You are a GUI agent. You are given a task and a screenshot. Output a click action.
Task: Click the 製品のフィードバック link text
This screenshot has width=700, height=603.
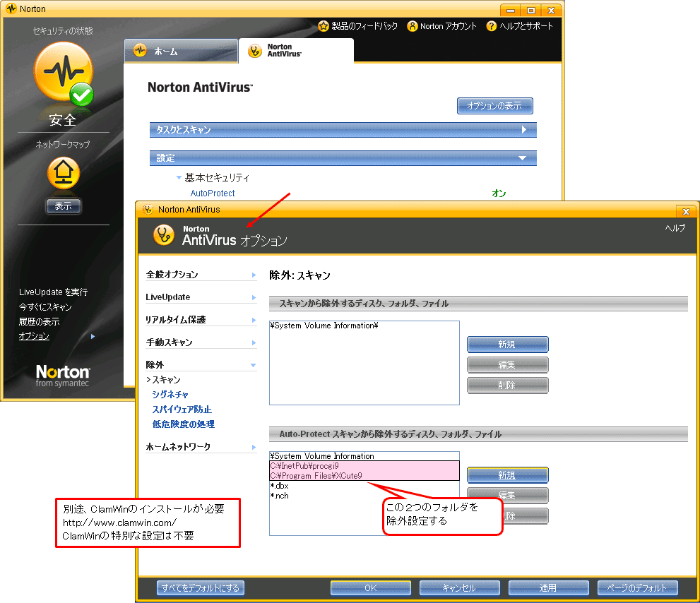tap(364, 26)
